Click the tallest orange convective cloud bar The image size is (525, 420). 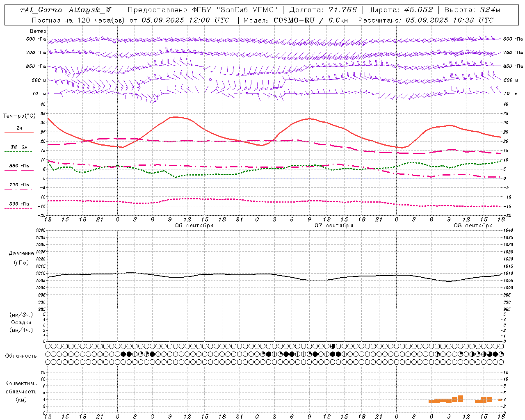(x=460, y=399)
